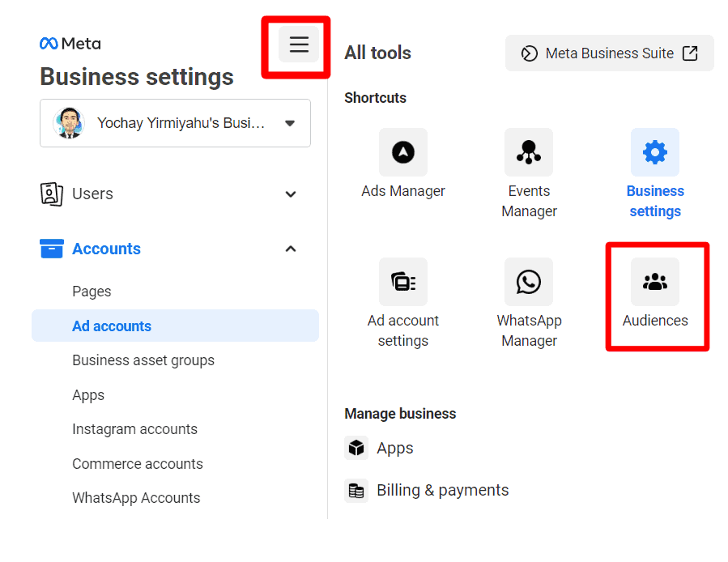This screenshot has width=728, height=562.
Task: Click the Meta Business Suite button
Action: 609,53
